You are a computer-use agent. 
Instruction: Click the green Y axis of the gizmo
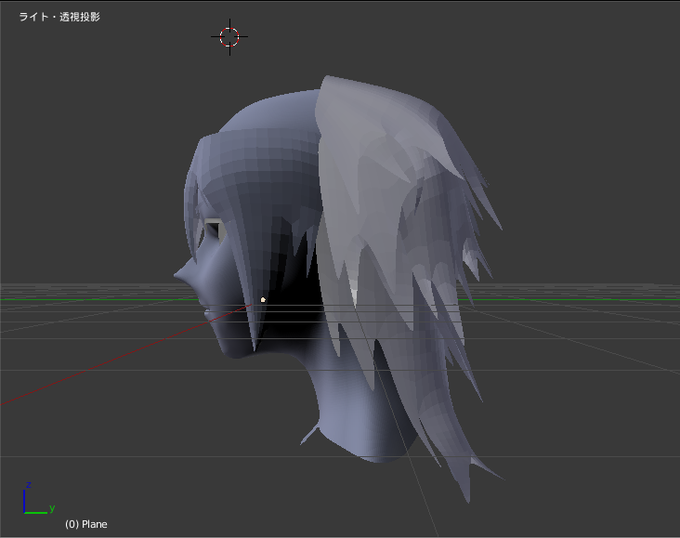[38, 512]
